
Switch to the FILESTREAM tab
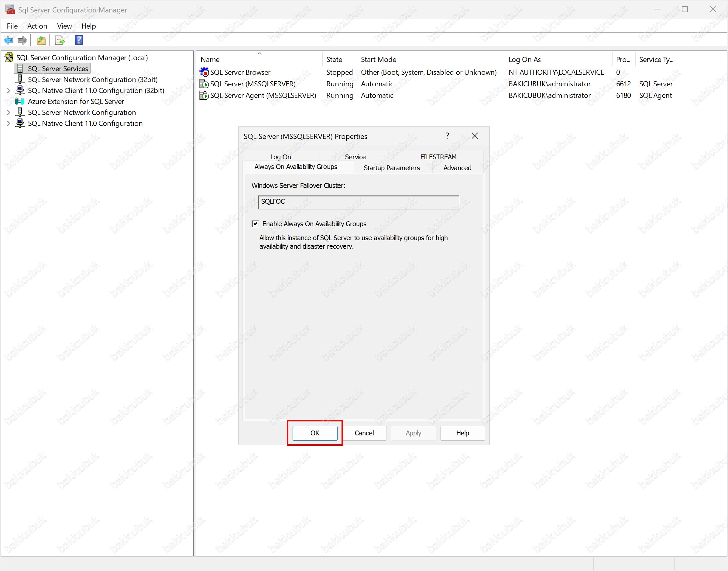(x=438, y=157)
